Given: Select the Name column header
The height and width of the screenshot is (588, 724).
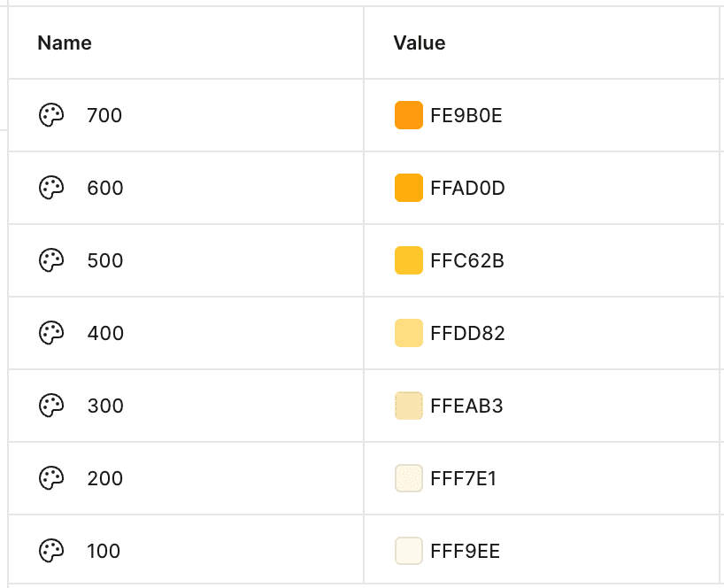Looking at the screenshot, I should click(x=65, y=43).
